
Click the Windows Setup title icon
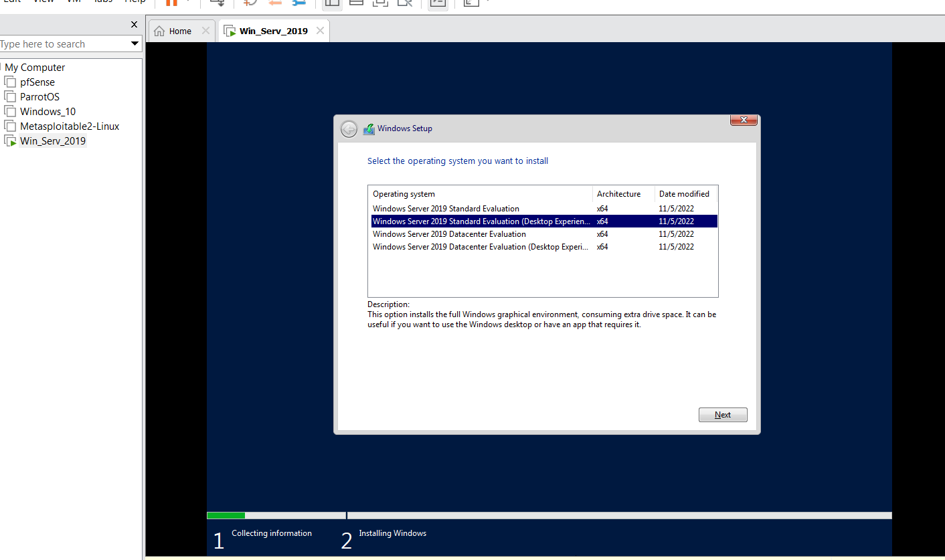pyautogui.click(x=369, y=129)
